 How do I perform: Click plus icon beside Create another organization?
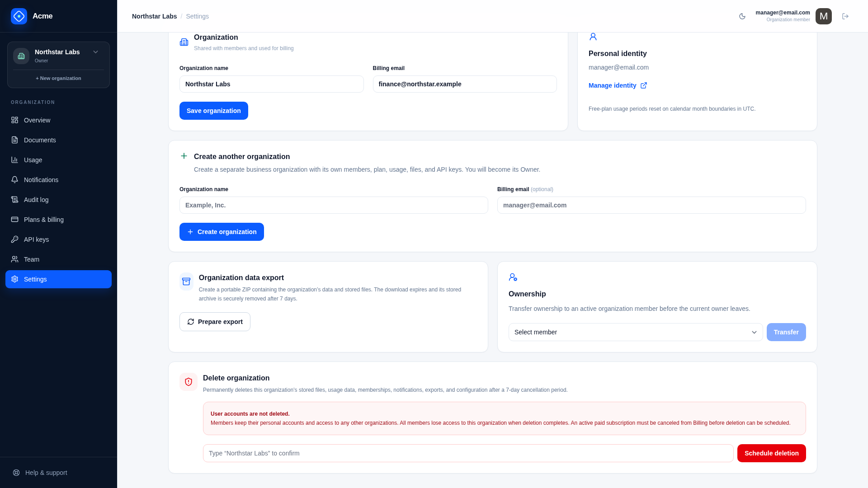184,156
